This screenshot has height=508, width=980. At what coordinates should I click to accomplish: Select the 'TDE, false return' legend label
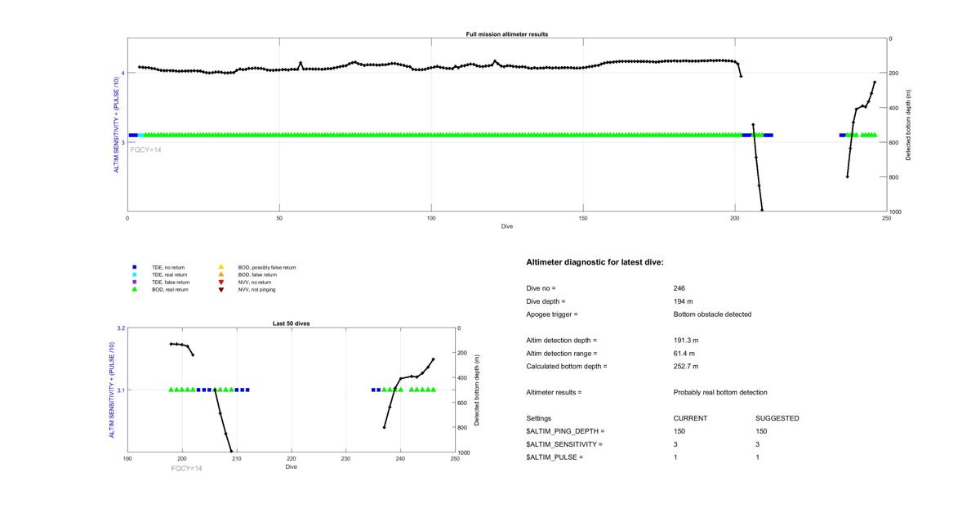pyautogui.click(x=171, y=282)
